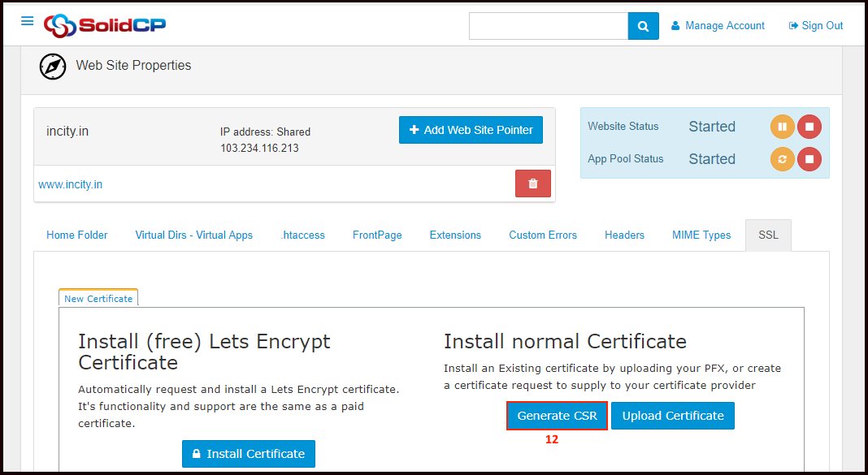Screen dimensions: 868x475
Task: Switch to the Home Folder tab
Action: click(77, 235)
